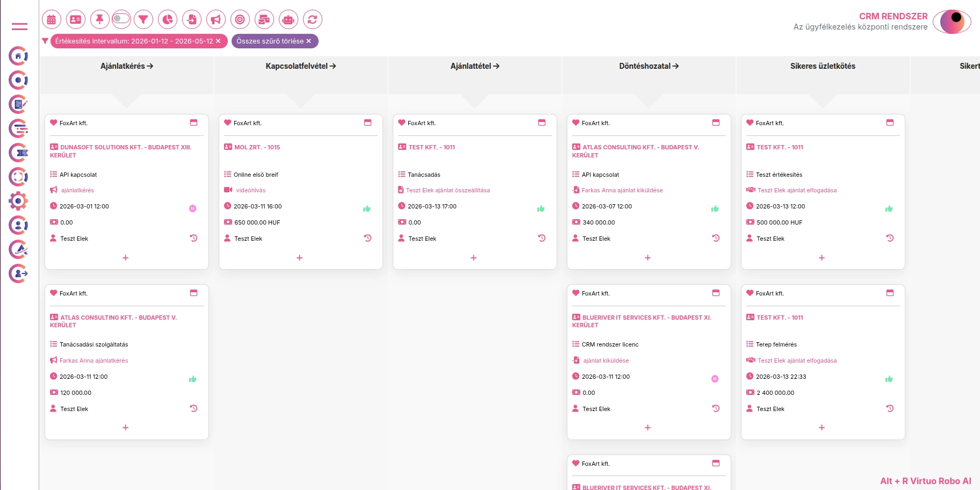This screenshot has height=490, width=980.
Task: Click the pin icon in the toolbar
Action: (x=99, y=20)
